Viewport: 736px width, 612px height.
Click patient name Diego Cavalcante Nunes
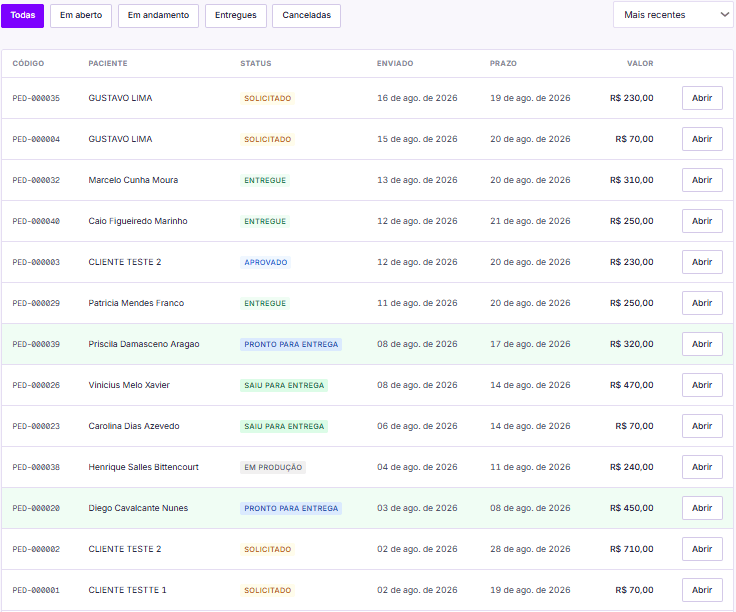point(138,508)
